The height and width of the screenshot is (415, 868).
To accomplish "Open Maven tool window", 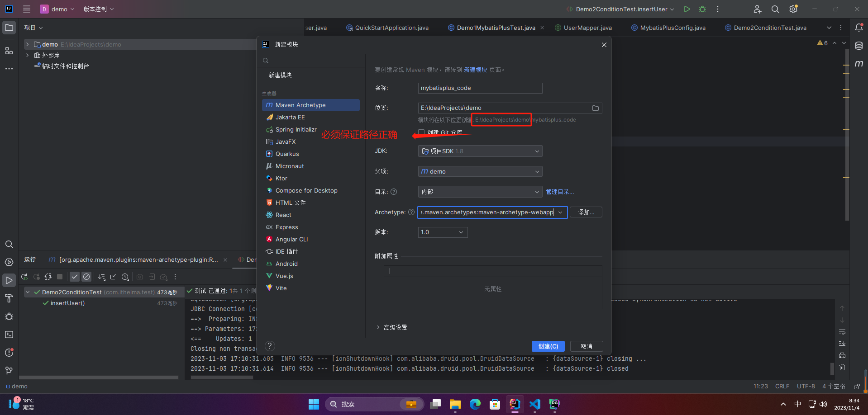I will [x=859, y=64].
